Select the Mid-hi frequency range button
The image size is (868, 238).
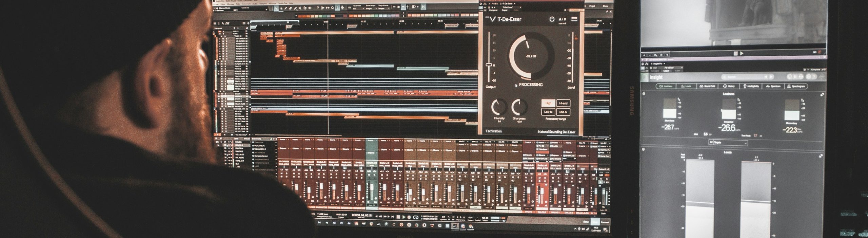pos(563,111)
